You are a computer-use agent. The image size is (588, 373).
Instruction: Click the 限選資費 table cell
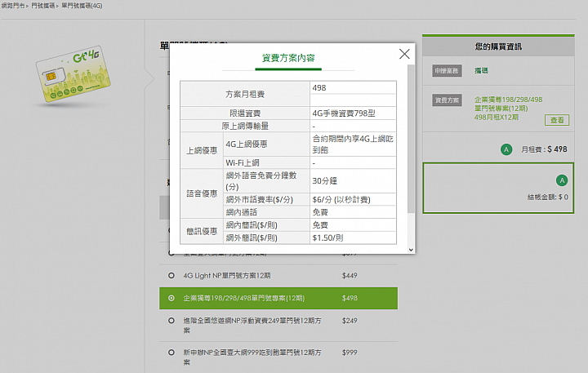pos(245,113)
